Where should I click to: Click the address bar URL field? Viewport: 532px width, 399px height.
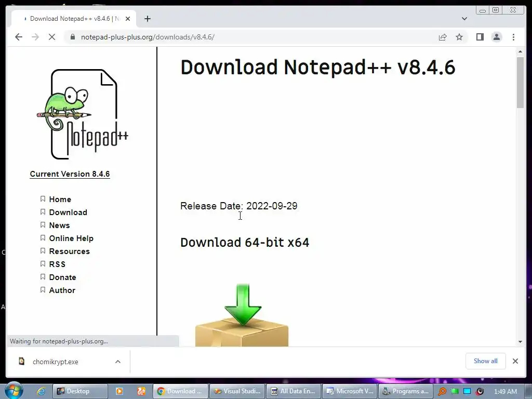click(252, 37)
